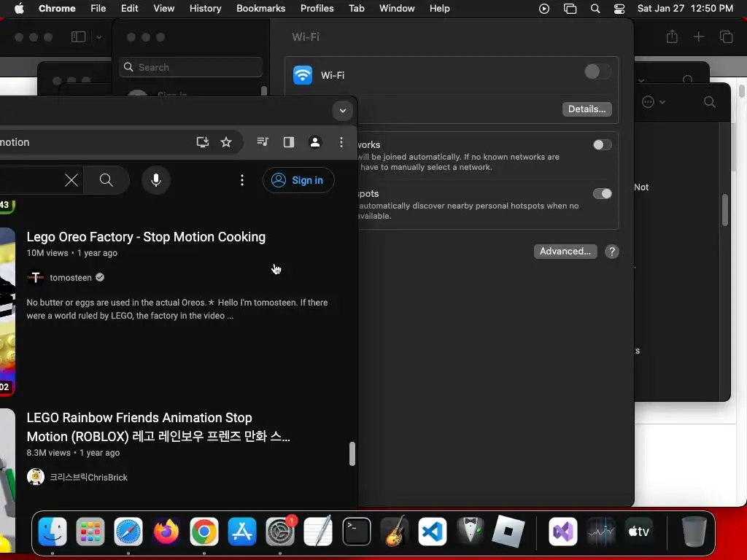Expand Safari sidebar dropdown arrow
The image size is (747, 560).
(x=99, y=37)
